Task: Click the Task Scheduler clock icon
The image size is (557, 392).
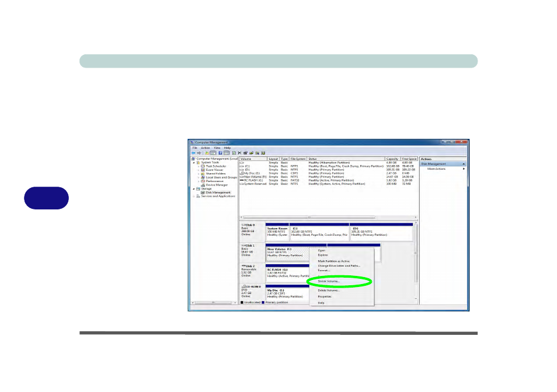Action: coord(203,166)
